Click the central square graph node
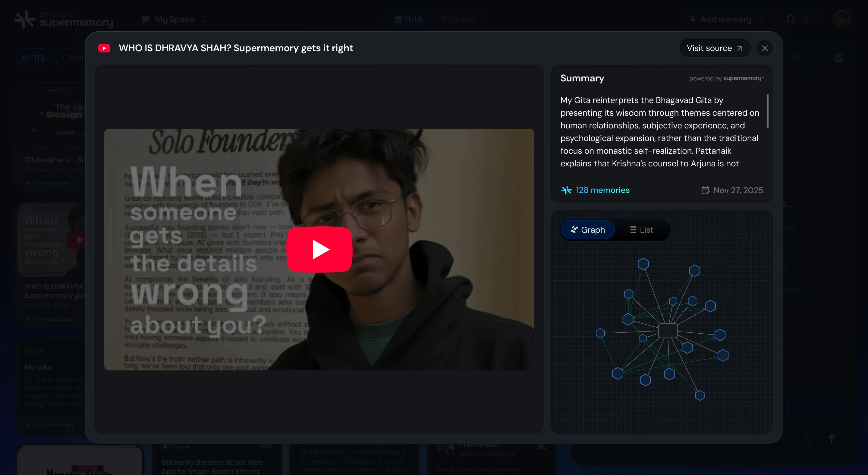Viewport: 868px width, 475px height. coord(668,331)
